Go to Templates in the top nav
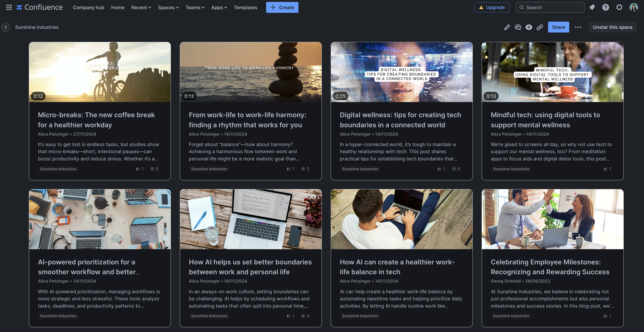This screenshot has width=644, height=332. [245, 7]
